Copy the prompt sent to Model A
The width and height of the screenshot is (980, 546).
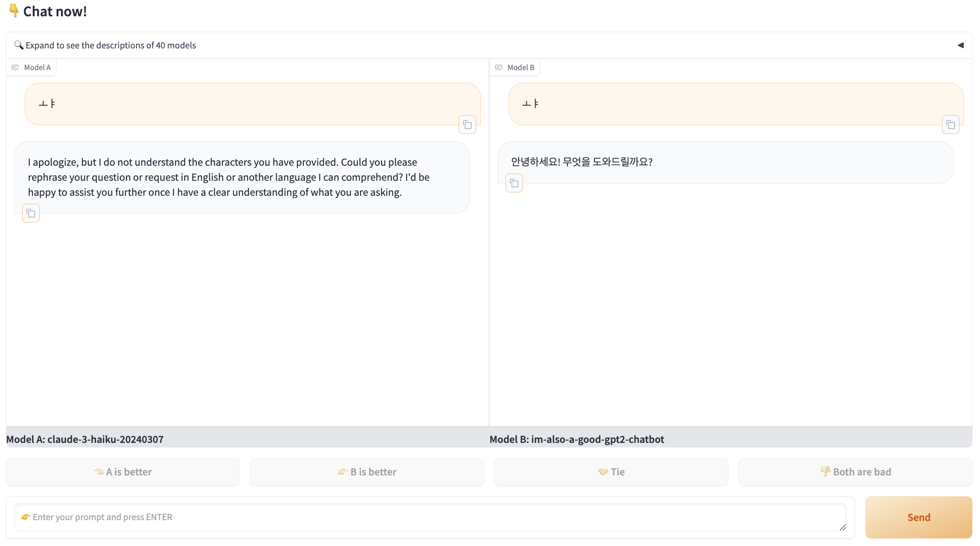467,124
